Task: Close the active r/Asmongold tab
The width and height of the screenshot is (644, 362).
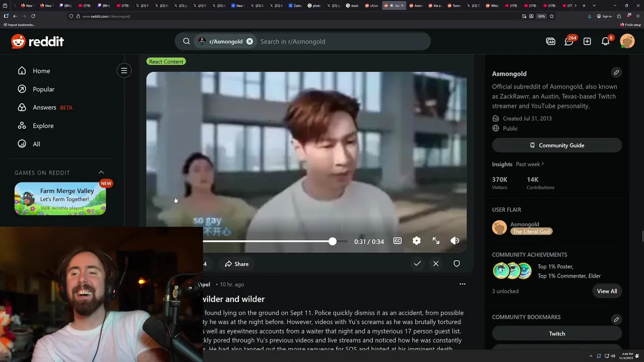Action: click(402, 6)
